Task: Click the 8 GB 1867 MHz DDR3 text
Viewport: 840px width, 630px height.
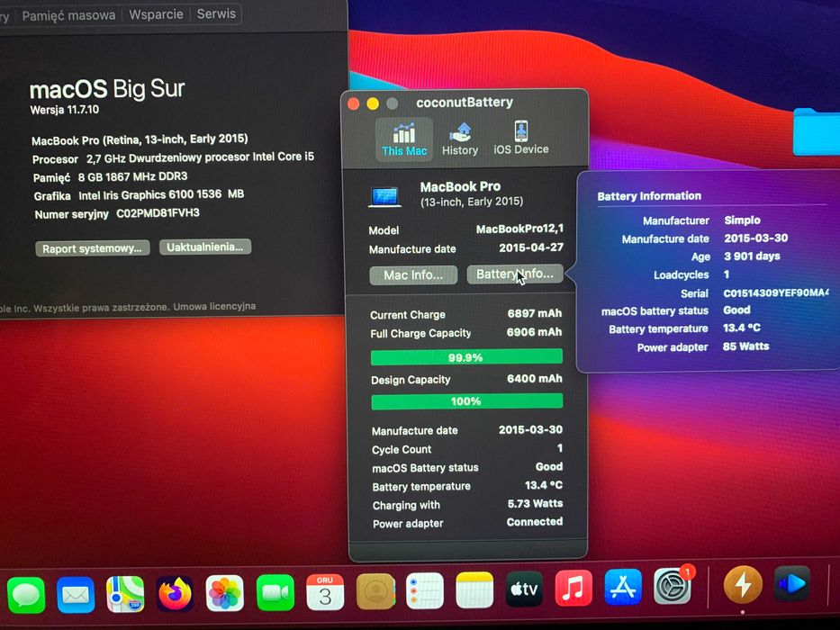Action: pyautogui.click(x=133, y=176)
